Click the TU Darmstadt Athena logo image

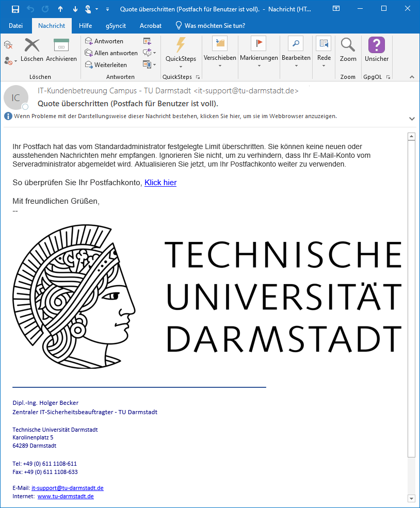[74, 297]
